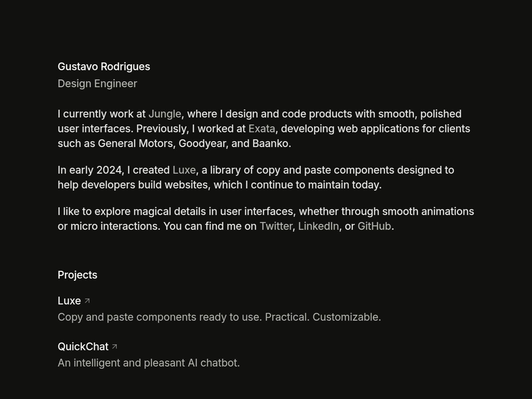The height and width of the screenshot is (399, 532).
Task: Click the arrow icon next to QuickChat
Action: point(115,347)
